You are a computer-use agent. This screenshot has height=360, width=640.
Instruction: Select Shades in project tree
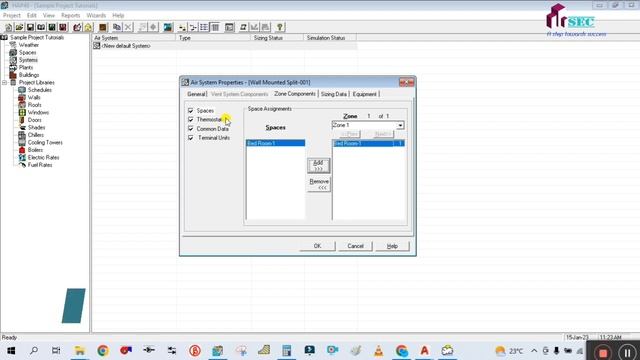(x=36, y=127)
